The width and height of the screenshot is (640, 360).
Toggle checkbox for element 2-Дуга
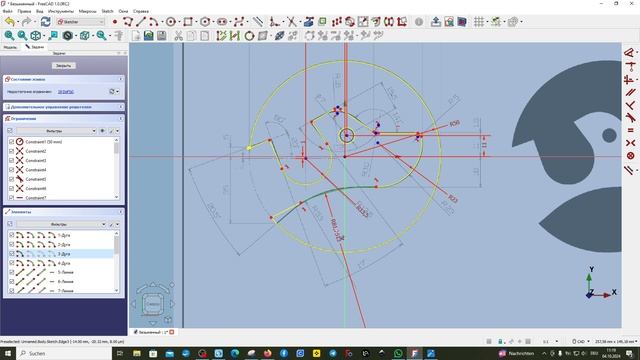pyautogui.click(x=11, y=244)
